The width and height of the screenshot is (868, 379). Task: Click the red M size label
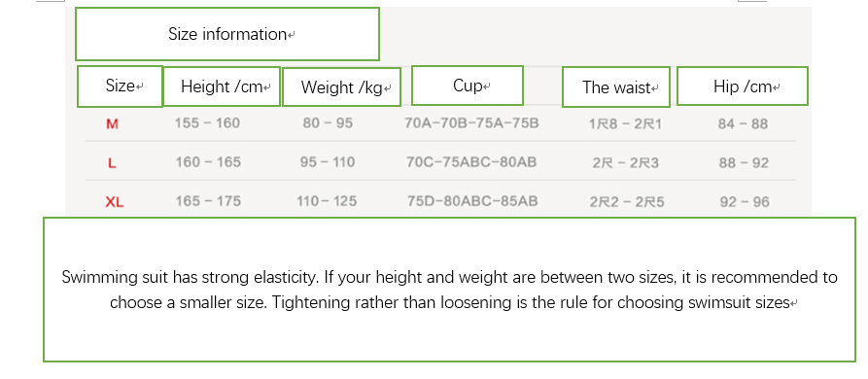tap(112, 124)
